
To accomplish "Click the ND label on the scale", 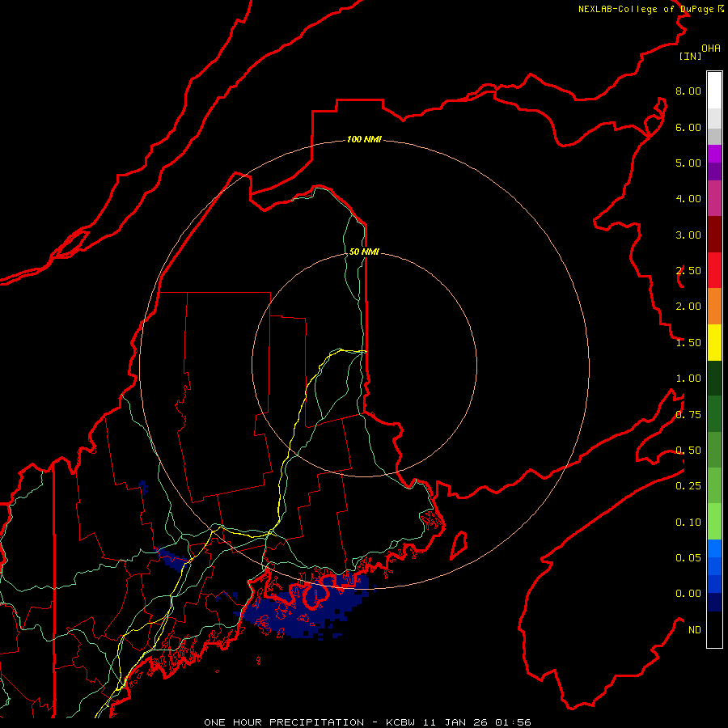I will pos(694,629).
